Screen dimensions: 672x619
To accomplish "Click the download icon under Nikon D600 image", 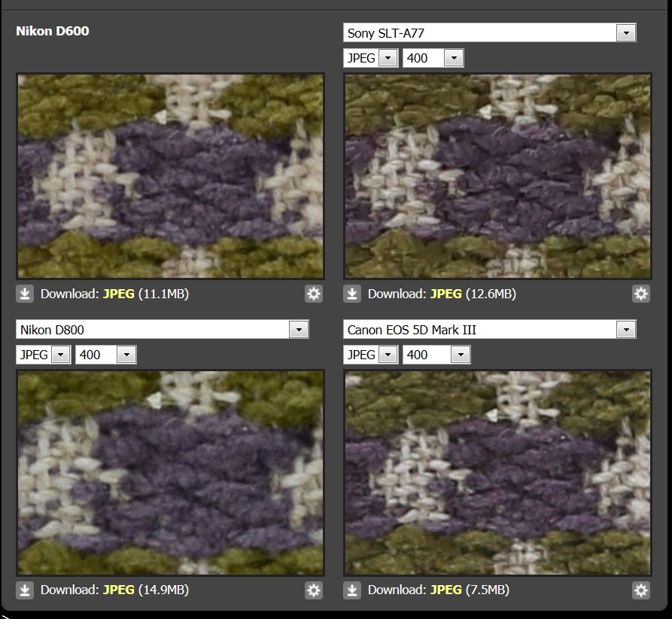I will point(25,294).
